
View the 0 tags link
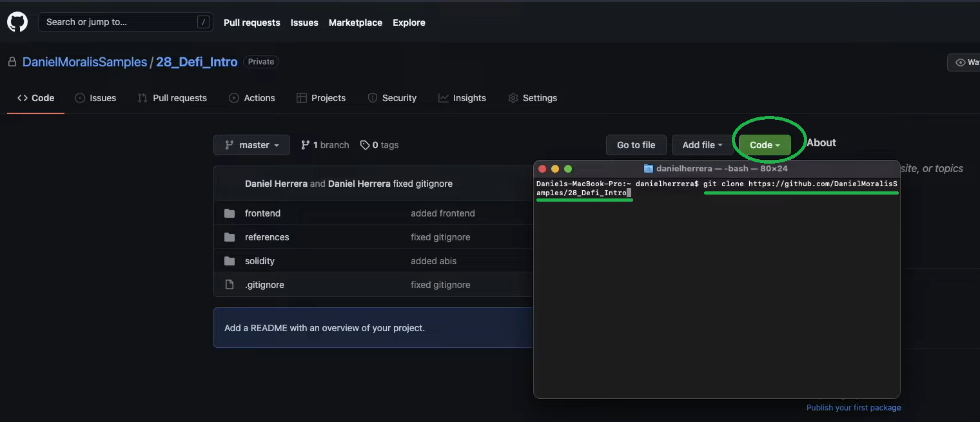(379, 145)
